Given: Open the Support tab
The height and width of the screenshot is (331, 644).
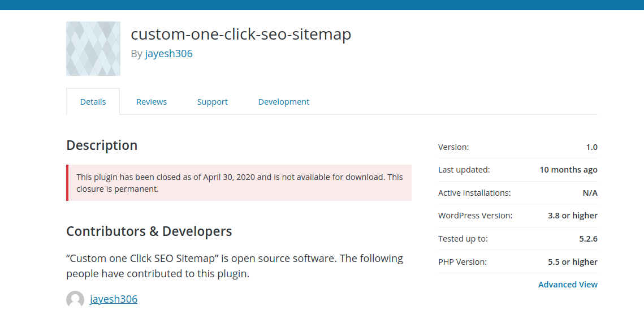Looking at the screenshot, I should pyautogui.click(x=213, y=101).
